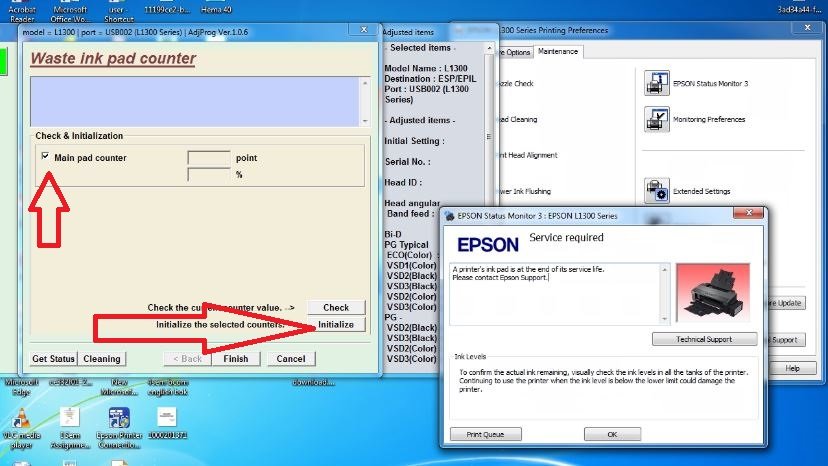Open Epson Printer Connection desktop shortcut
This screenshot has width=828, height=466.
119,428
